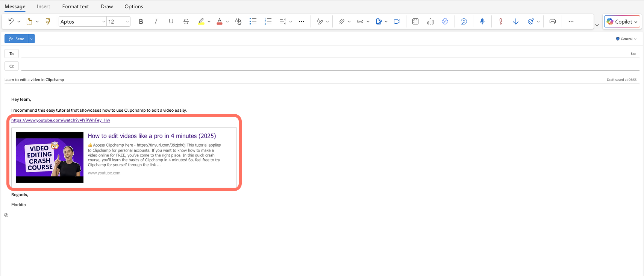644x276 pixels.
Task: Expand the Paste options arrow
Action: [37, 21]
